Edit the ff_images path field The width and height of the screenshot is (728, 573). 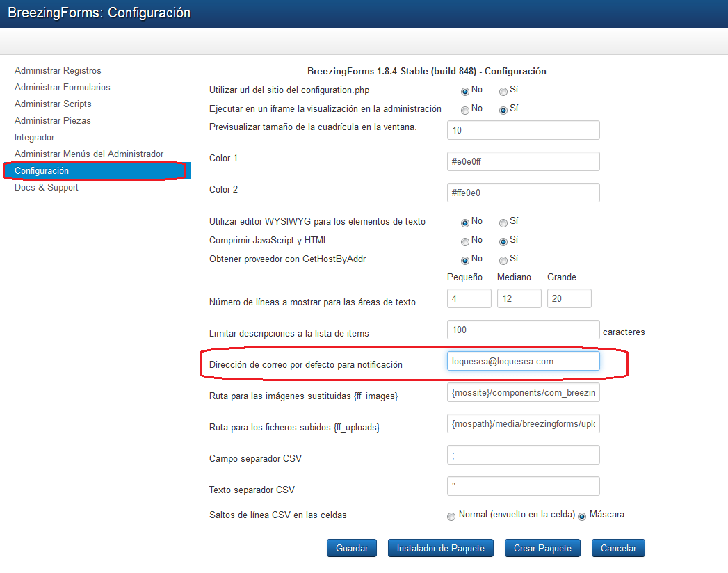click(x=524, y=392)
